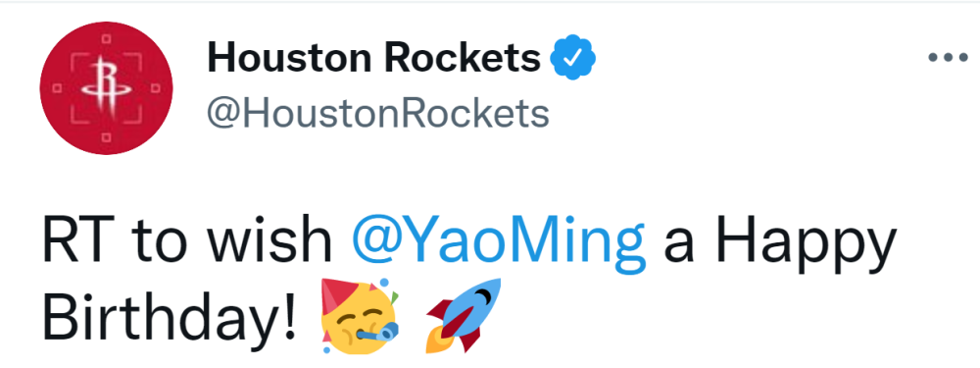This screenshot has width=980, height=368.
Task: Click the blue verified checkmark badge
Action: [572, 58]
